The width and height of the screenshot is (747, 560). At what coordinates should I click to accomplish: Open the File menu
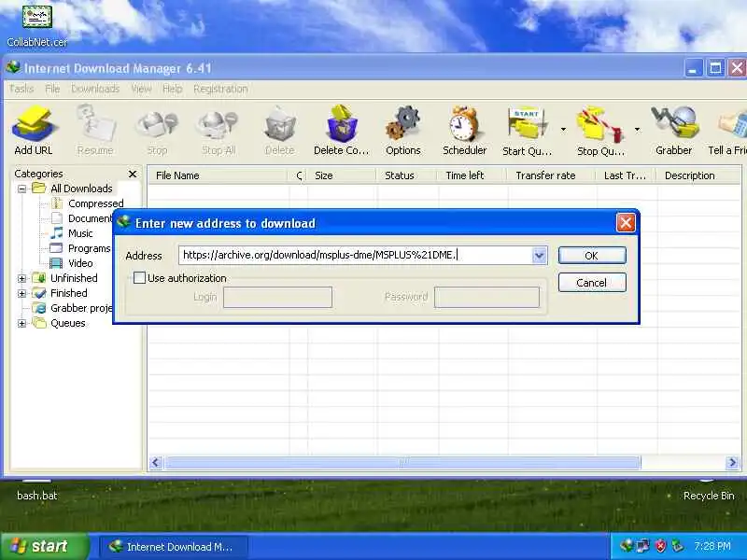(x=52, y=89)
